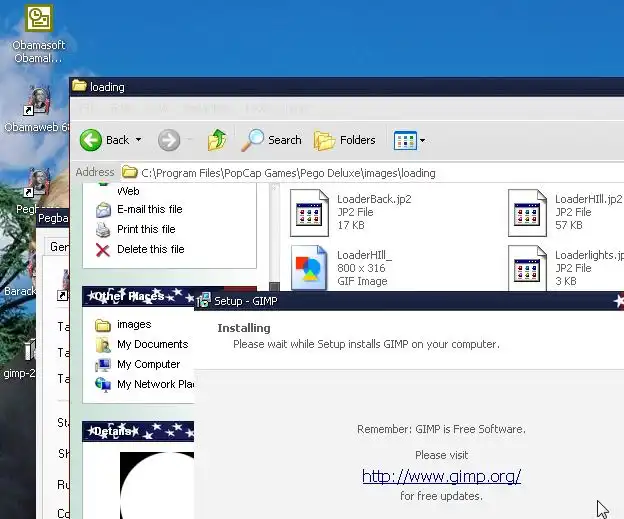624x519 pixels.
Task: Open the Back history dropdown arrow
Action: 138,140
